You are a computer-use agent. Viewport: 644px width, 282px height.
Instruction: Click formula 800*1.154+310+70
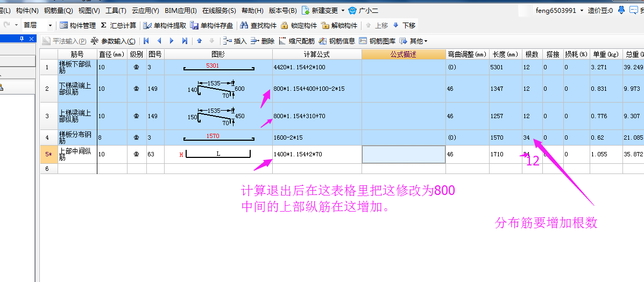[317, 117]
